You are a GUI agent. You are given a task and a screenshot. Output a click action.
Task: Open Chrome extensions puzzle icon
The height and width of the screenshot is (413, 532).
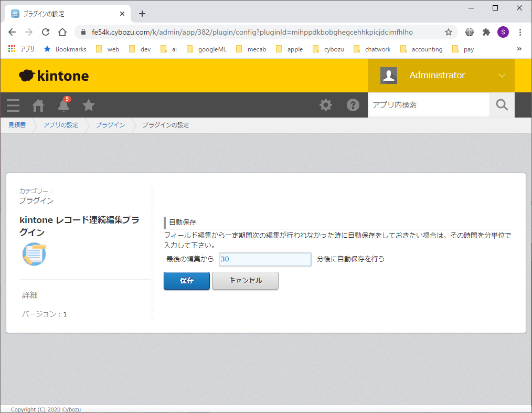486,32
